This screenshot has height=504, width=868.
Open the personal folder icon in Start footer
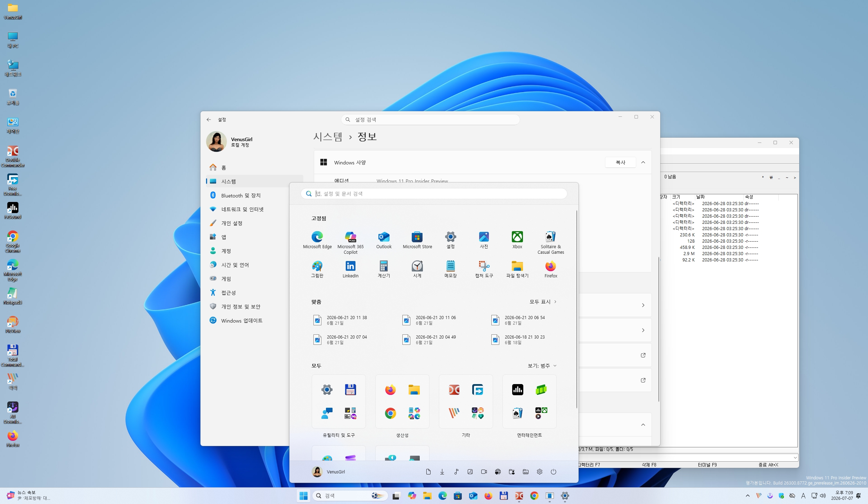(x=512, y=472)
